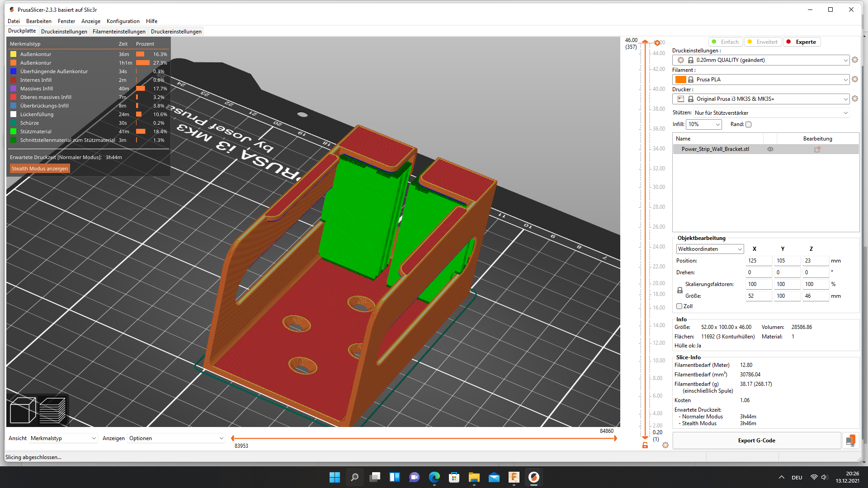This screenshot has width=868, height=488.
Task: Select Einfach mode
Action: pos(725,42)
